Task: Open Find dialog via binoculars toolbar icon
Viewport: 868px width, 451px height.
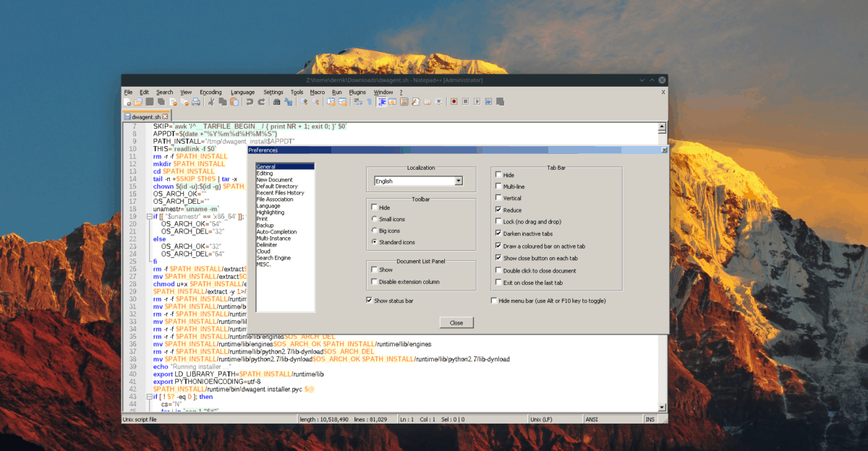Action: [276, 102]
